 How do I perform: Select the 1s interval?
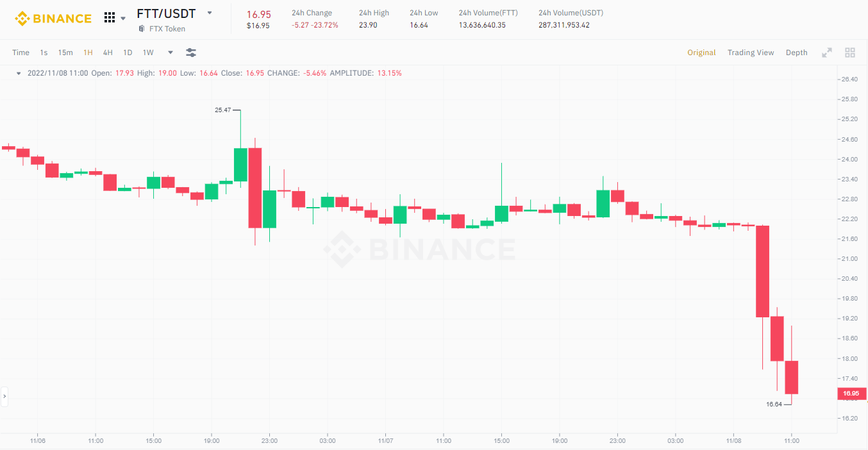click(x=44, y=53)
